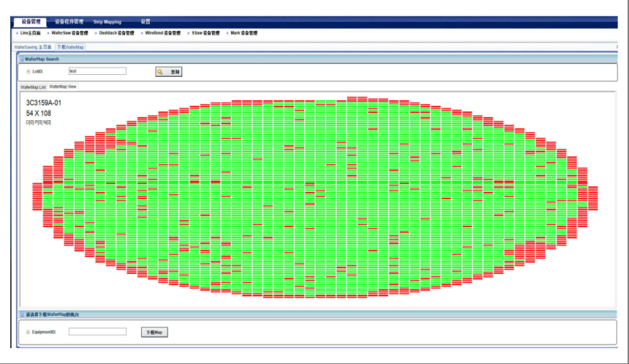Open Mark 设备管理 link

point(244,33)
